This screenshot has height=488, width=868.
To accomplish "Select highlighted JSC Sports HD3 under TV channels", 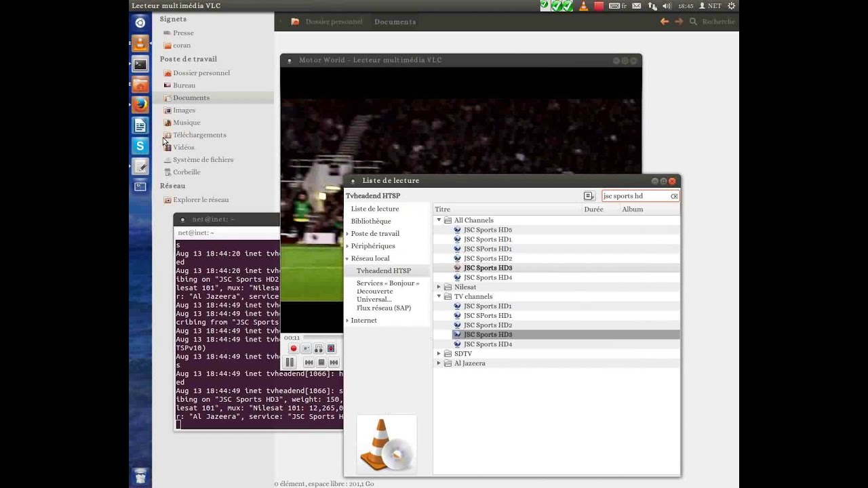I will tap(488, 335).
